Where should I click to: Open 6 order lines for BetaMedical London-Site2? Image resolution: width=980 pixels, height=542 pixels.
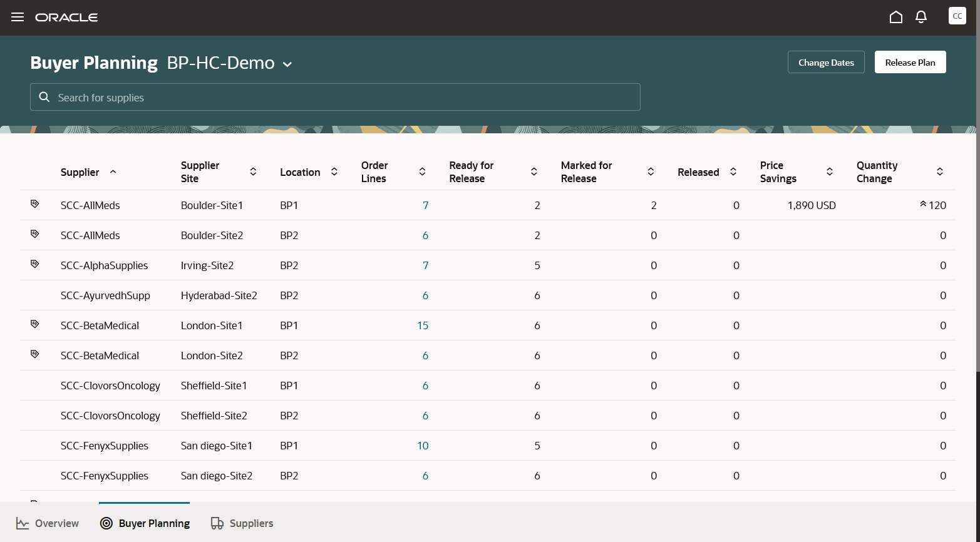click(x=426, y=355)
